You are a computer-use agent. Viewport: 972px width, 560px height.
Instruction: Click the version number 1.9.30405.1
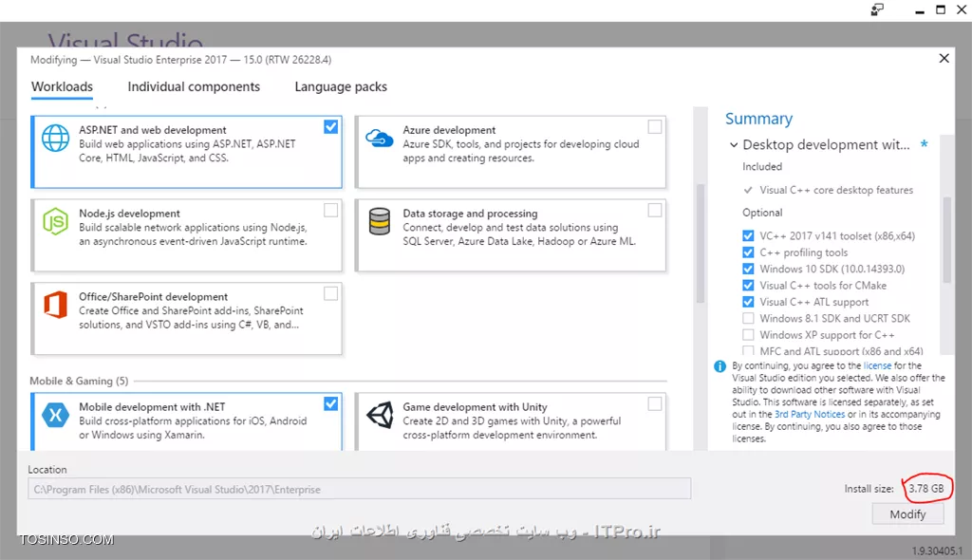[x=937, y=551]
